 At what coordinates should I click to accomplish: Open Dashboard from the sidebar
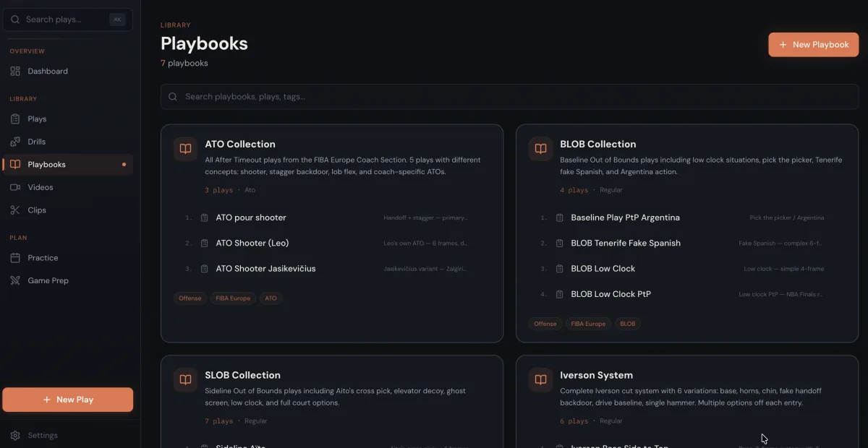67,71
